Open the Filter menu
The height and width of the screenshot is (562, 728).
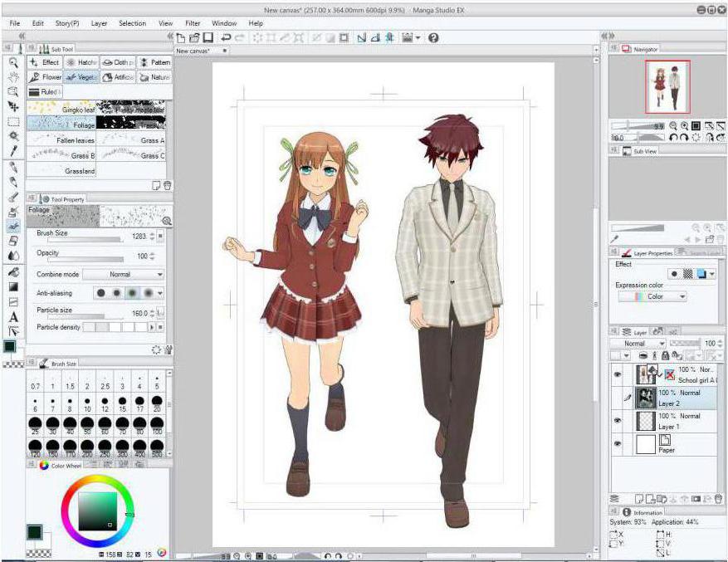point(193,23)
